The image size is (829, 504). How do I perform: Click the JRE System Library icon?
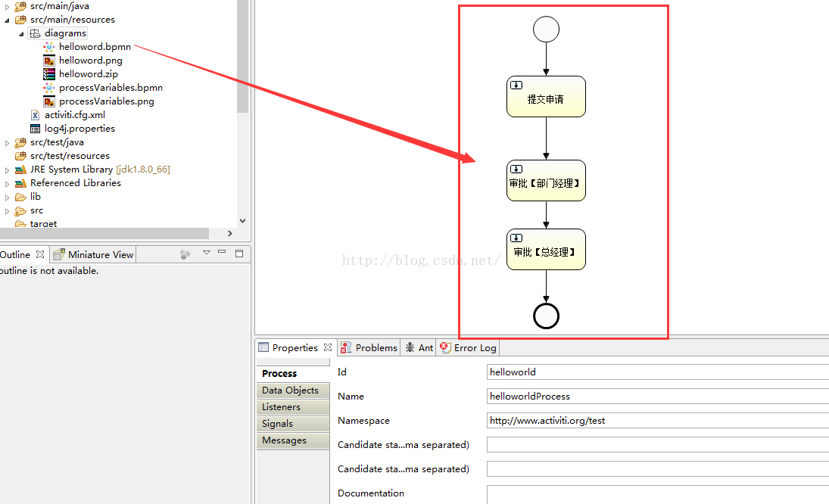(x=20, y=170)
